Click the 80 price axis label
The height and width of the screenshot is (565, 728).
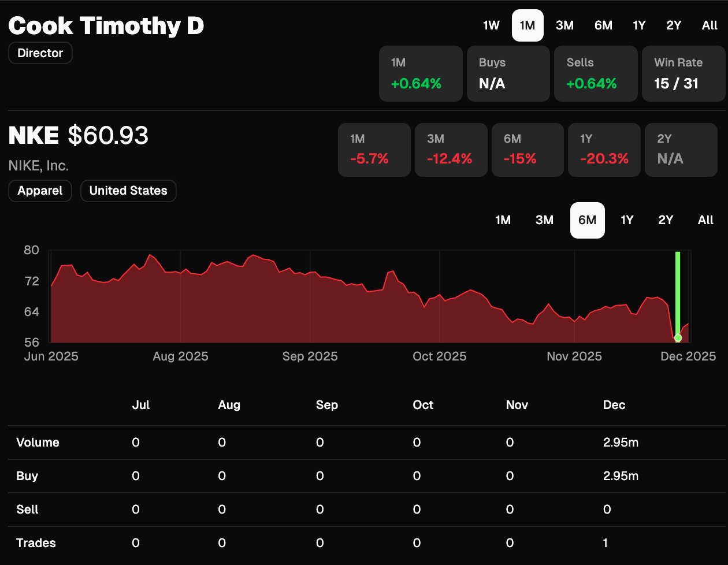point(31,250)
